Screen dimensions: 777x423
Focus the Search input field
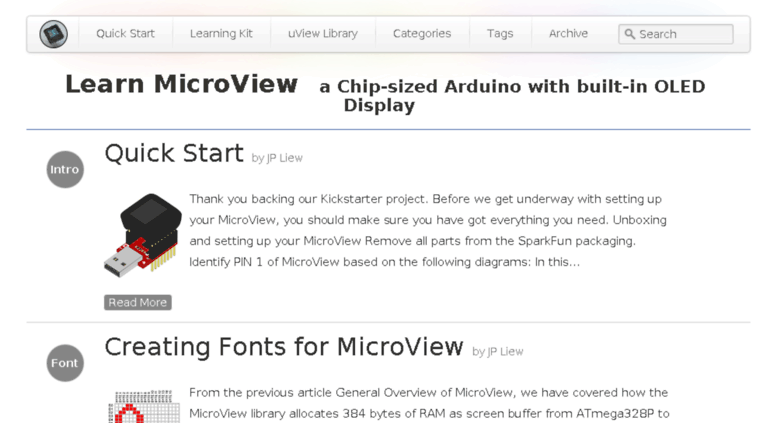click(x=676, y=34)
